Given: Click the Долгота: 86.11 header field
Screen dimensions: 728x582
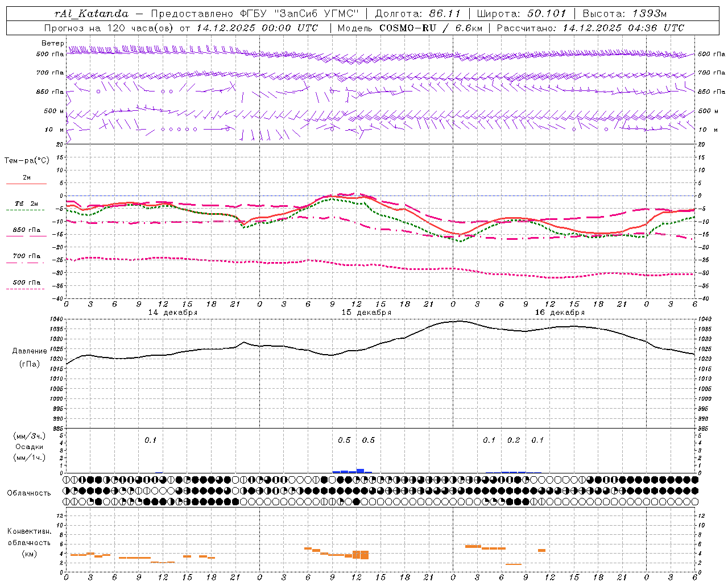Looking at the screenshot, I should click(x=417, y=14).
